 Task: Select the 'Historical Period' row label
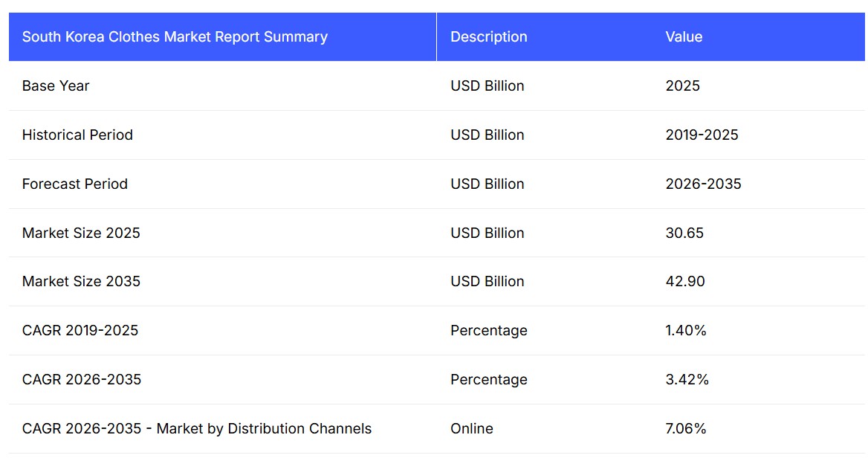click(x=77, y=135)
